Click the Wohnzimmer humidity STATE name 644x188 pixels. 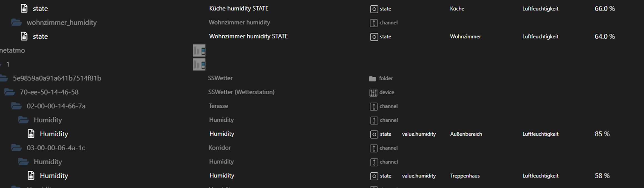[x=248, y=36]
